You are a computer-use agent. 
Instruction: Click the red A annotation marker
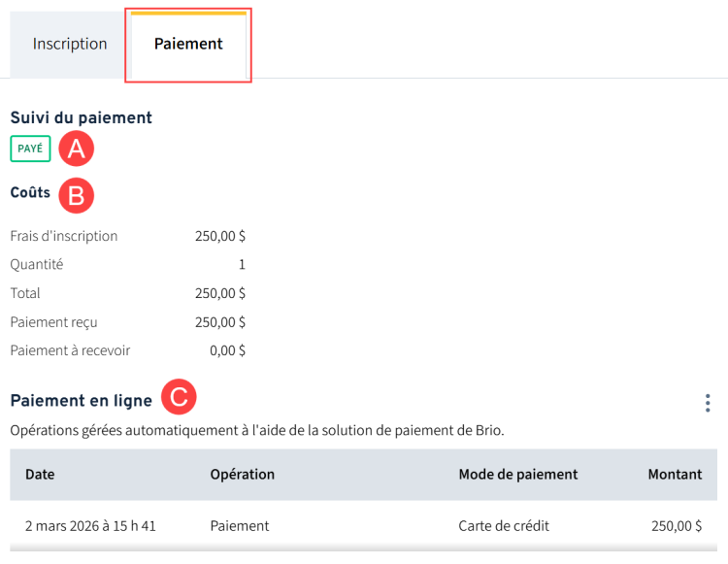coord(76,149)
